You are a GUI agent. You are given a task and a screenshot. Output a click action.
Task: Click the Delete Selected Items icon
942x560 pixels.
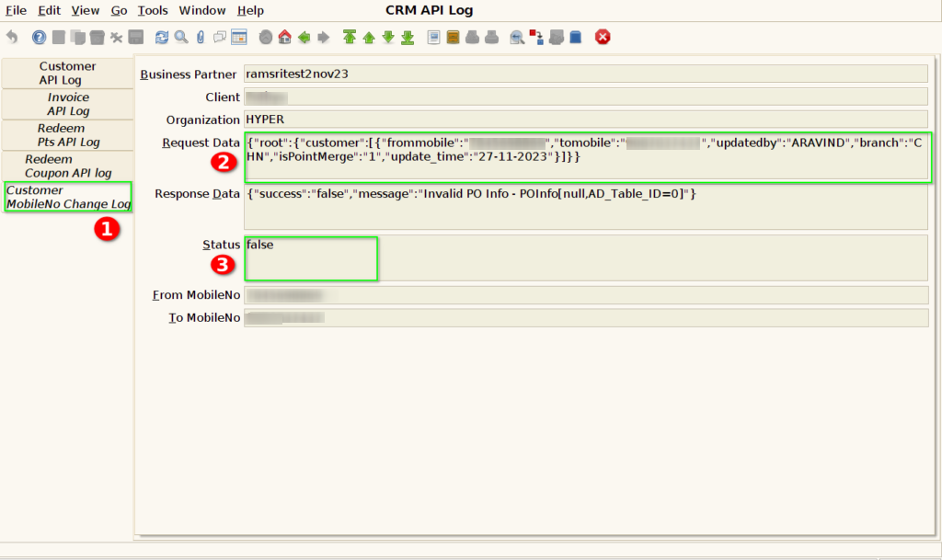tap(116, 37)
